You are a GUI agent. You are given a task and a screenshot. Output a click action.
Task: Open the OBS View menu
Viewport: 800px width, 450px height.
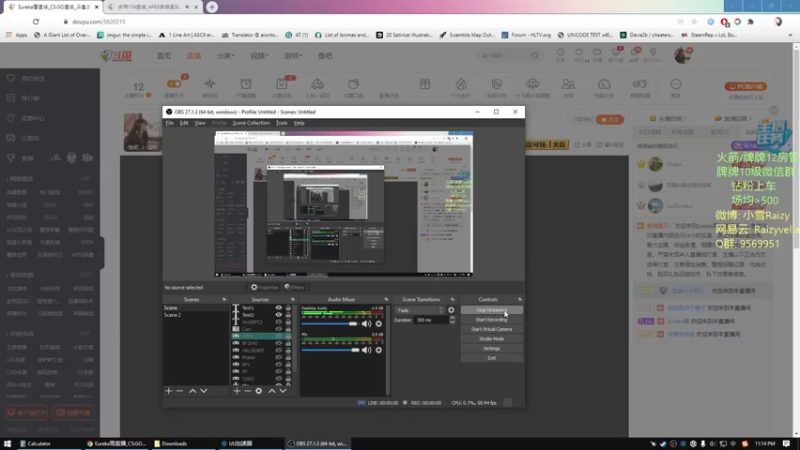200,123
